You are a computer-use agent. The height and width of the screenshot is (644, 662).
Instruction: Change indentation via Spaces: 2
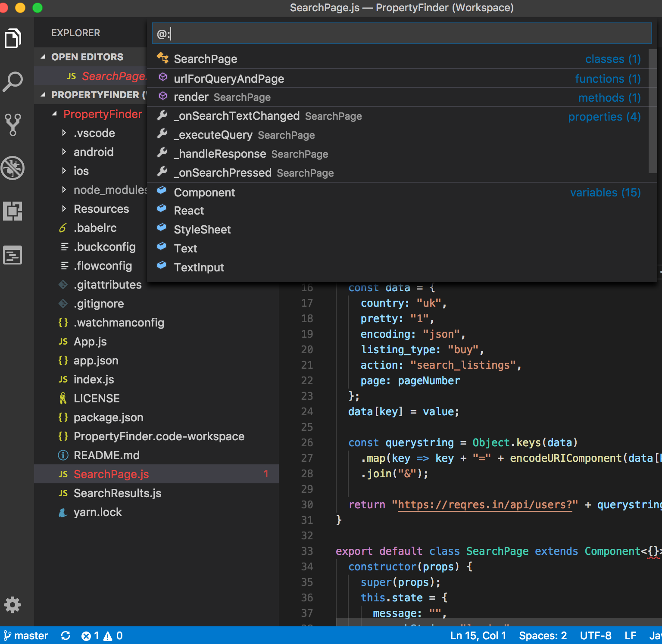[543, 636]
